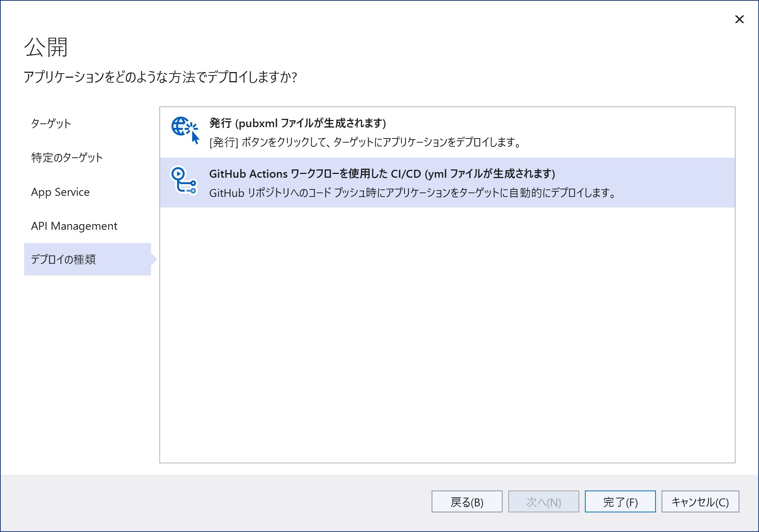Image resolution: width=759 pixels, height=532 pixels.
Task: Cancel with the キャンセル(C) button
Action: coord(700,501)
